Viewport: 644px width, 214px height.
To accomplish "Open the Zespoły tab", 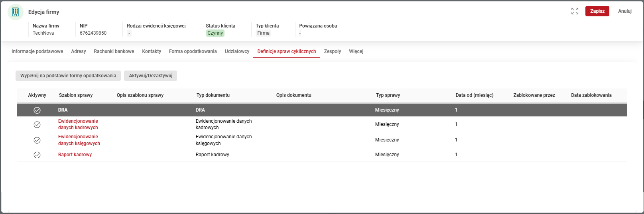I will [333, 51].
